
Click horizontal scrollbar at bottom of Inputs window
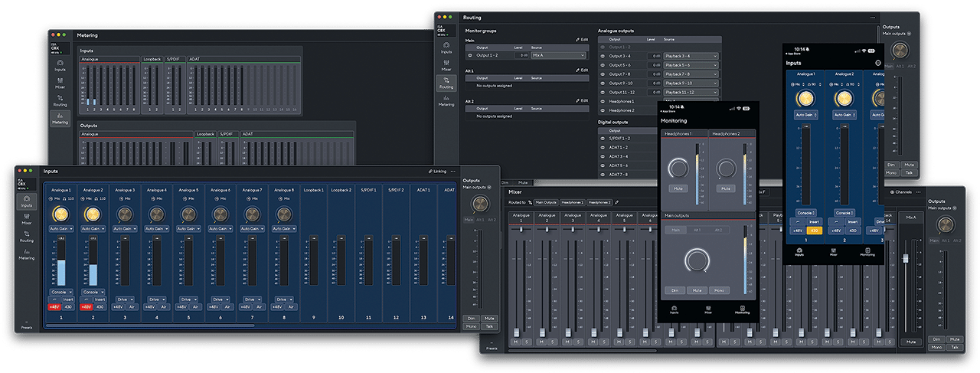pyautogui.click(x=149, y=326)
